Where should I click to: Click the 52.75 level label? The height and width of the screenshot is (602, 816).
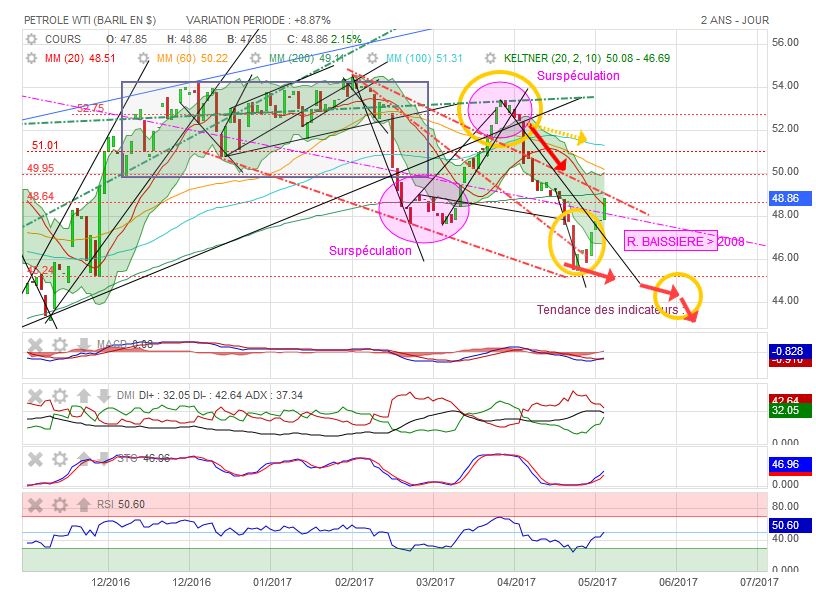pyautogui.click(x=91, y=108)
